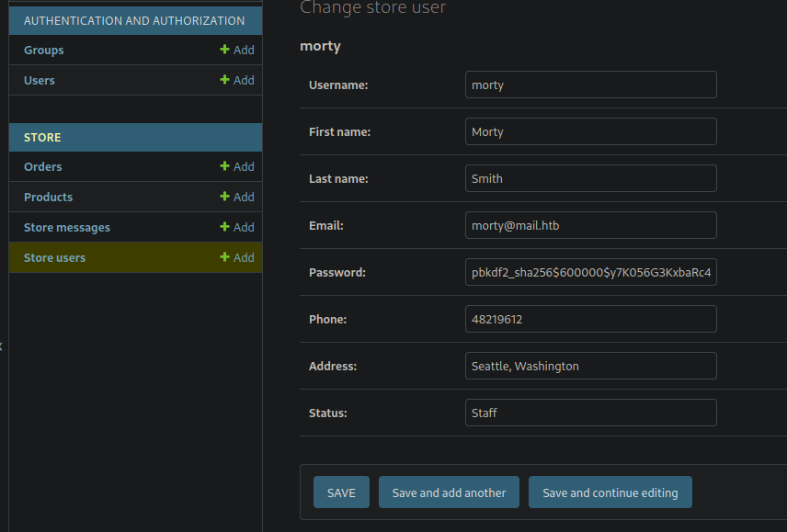
Task: Click the plus Add icon for Users
Action: tap(224, 81)
